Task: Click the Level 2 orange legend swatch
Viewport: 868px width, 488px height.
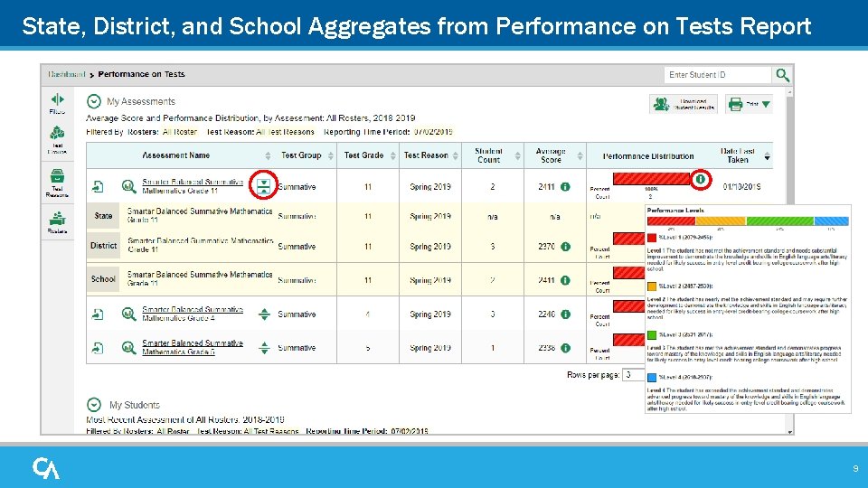Action: click(652, 286)
